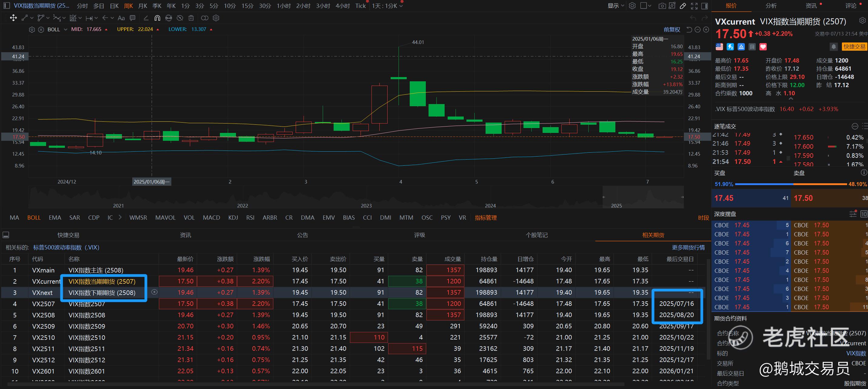Select the angle line tool
Viewport: 868px width, 389px height.
click(146, 18)
